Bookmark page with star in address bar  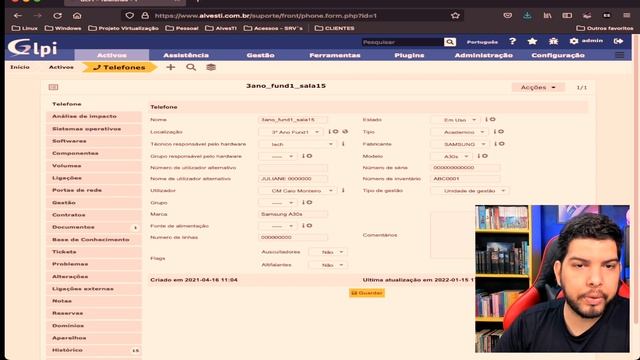point(455,16)
